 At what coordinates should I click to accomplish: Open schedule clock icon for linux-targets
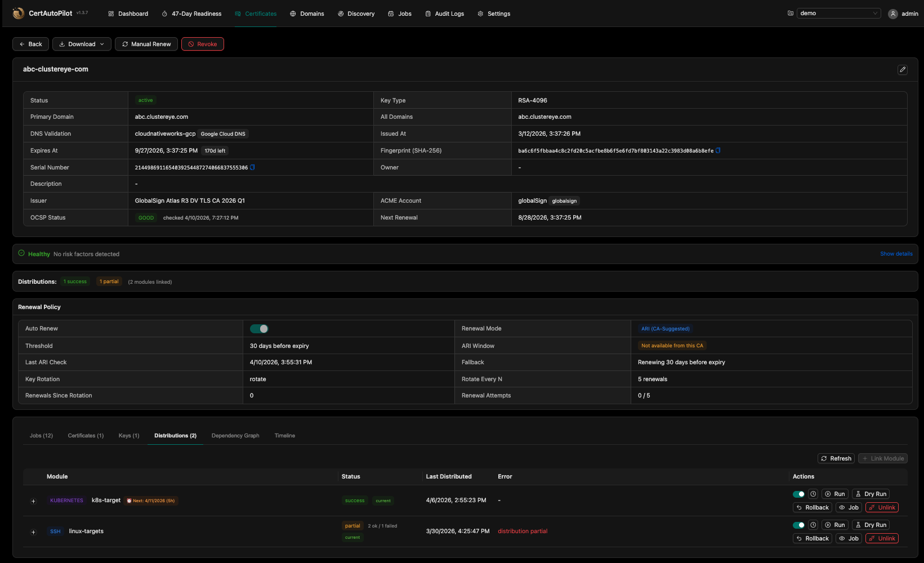813,525
